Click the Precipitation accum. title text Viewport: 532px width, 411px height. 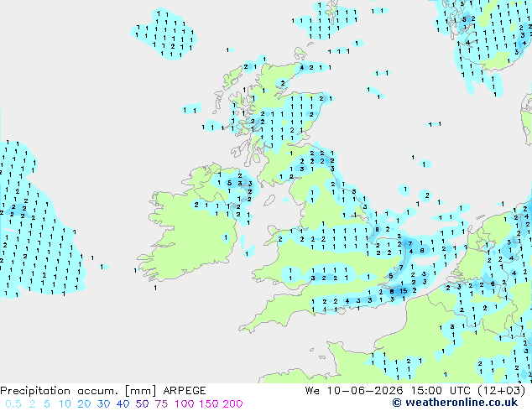coord(59,391)
